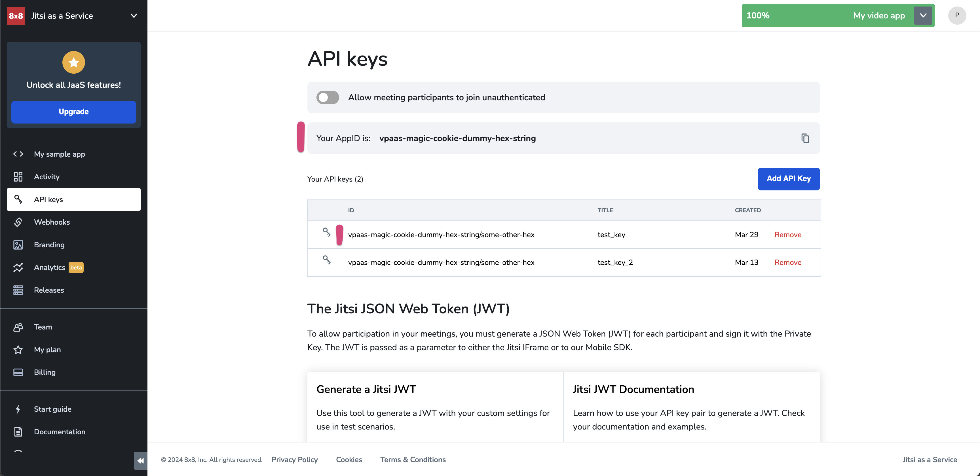Click the test_key title cell

tap(611, 235)
